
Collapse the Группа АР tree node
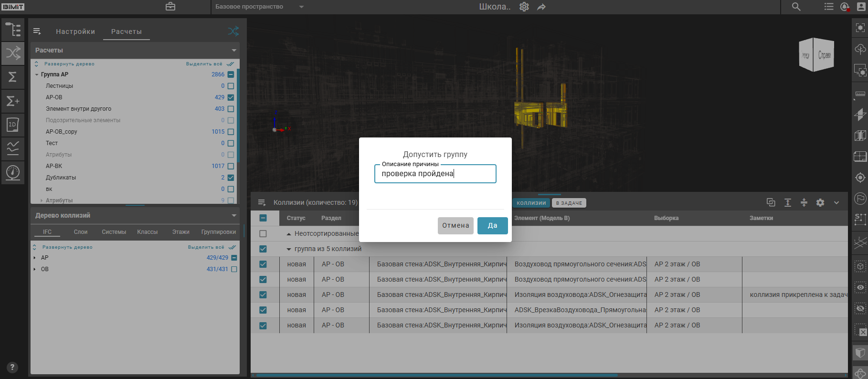click(37, 74)
